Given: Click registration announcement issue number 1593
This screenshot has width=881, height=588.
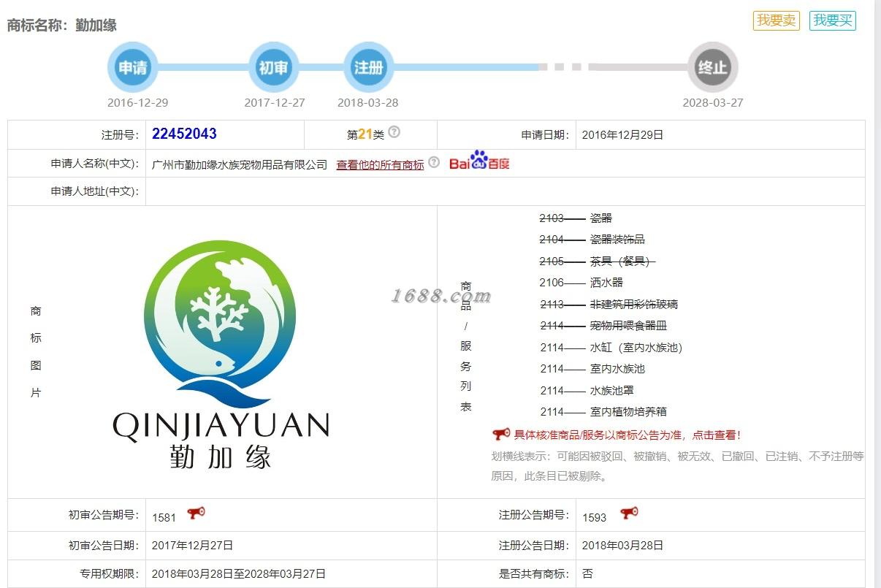Looking at the screenshot, I should click(595, 517).
